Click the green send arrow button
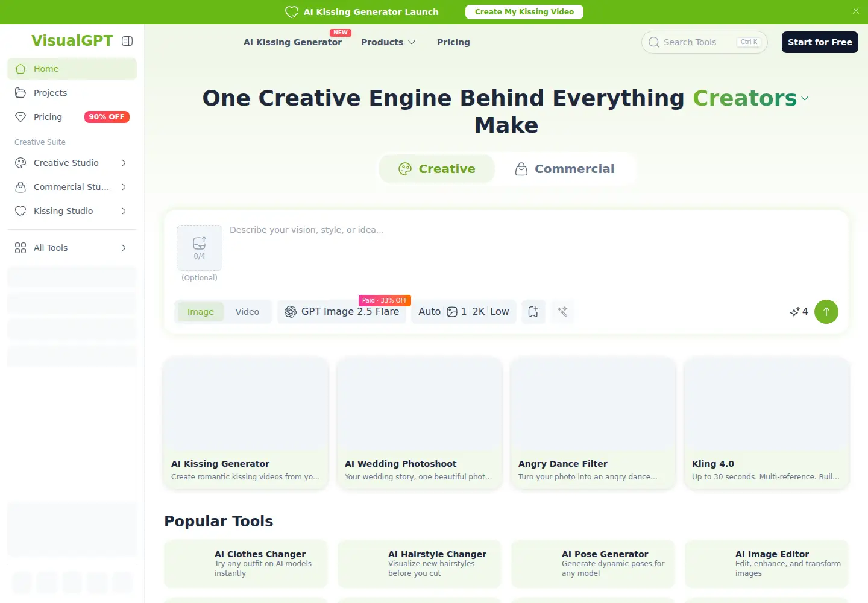 (x=826, y=312)
